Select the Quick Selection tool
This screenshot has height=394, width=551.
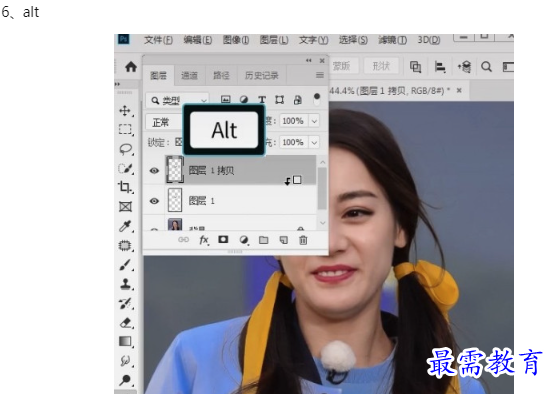pos(125,168)
